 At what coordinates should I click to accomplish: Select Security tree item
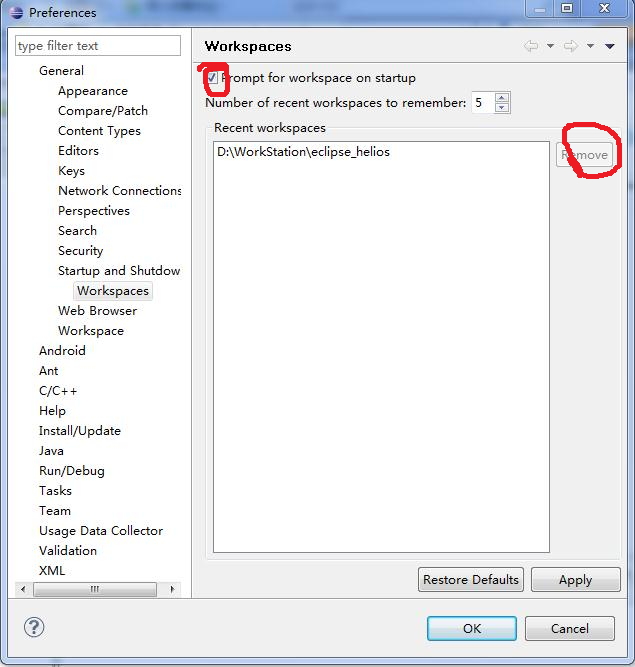tap(81, 251)
